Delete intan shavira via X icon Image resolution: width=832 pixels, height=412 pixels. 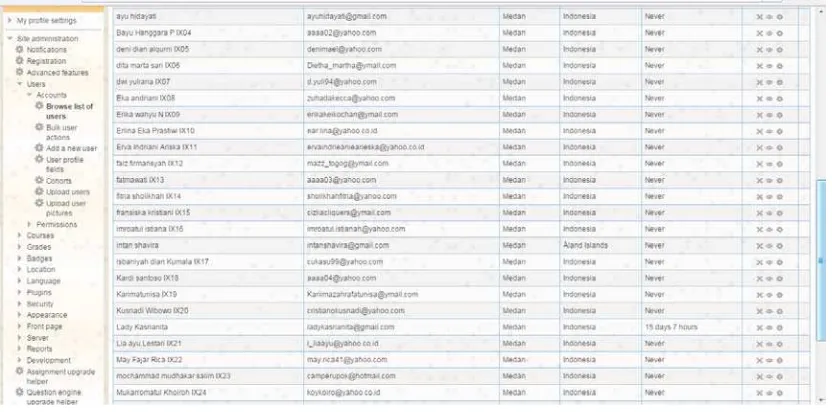[759, 246]
